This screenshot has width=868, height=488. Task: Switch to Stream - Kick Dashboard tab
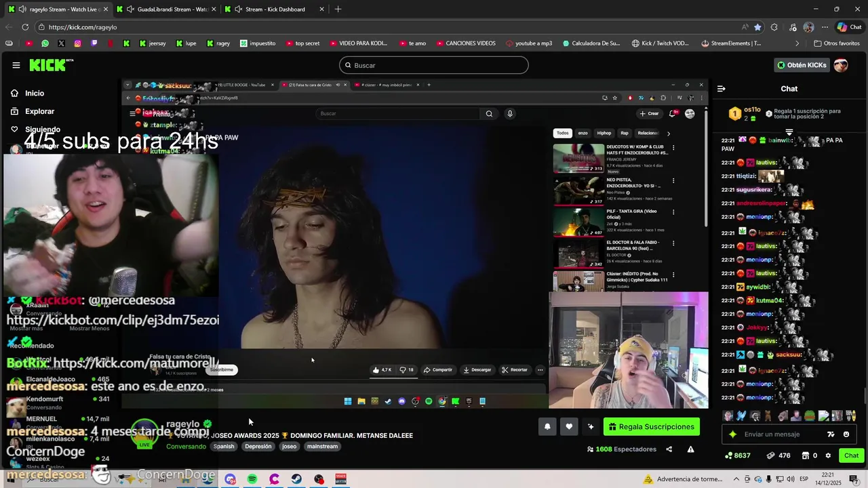[x=275, y=9]
